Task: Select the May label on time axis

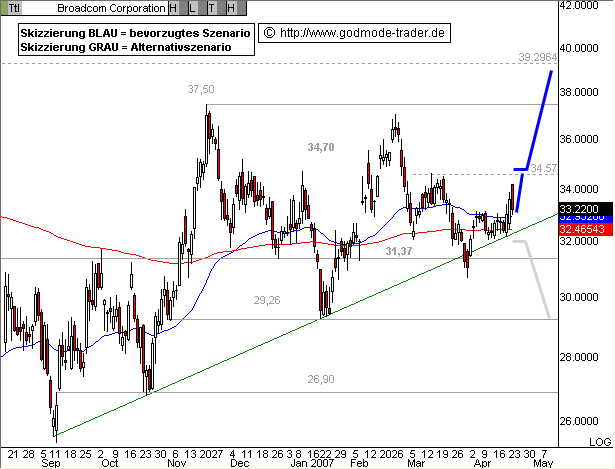Action: click(x=543, y=463)
